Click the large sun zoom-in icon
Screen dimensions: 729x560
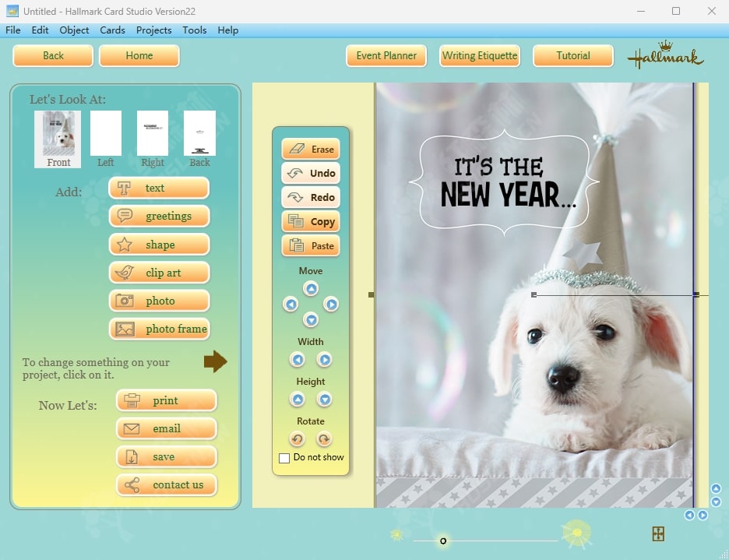point(577,534)
